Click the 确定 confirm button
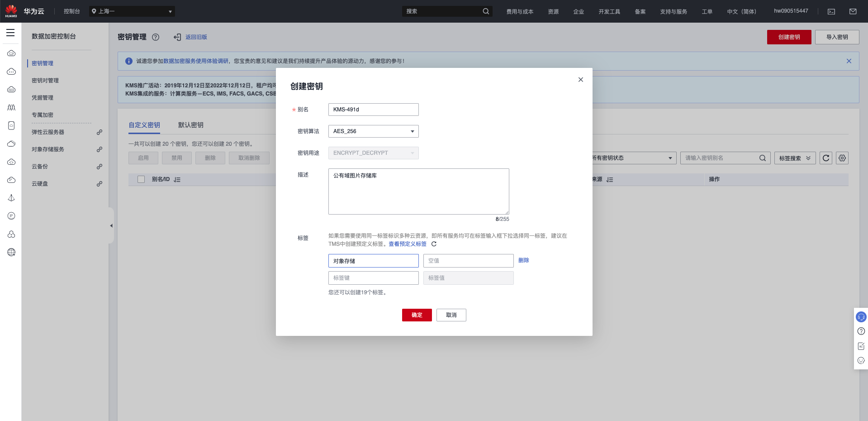The image size is (868, 421). (417, 315)
